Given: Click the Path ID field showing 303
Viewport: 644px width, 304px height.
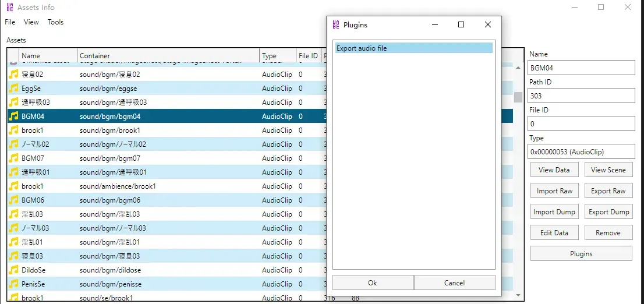Looking at the screenshot, I should click(581, 96).
